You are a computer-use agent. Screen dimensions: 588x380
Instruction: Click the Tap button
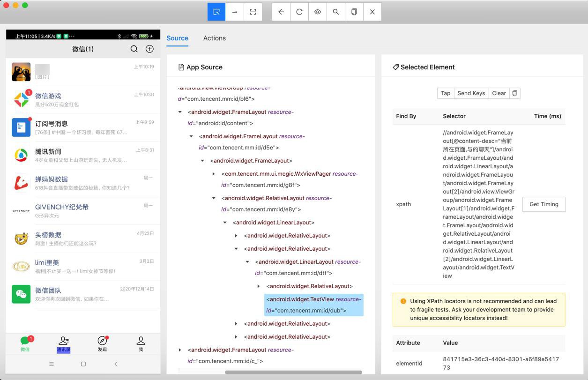[446, 93]
